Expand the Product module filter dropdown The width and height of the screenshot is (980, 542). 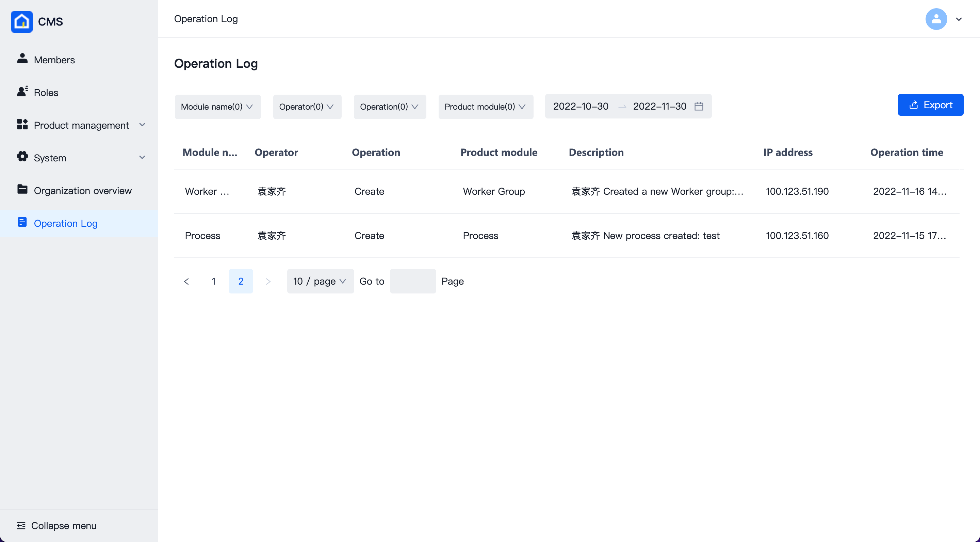pyautogui.click(x=485, y=106)
